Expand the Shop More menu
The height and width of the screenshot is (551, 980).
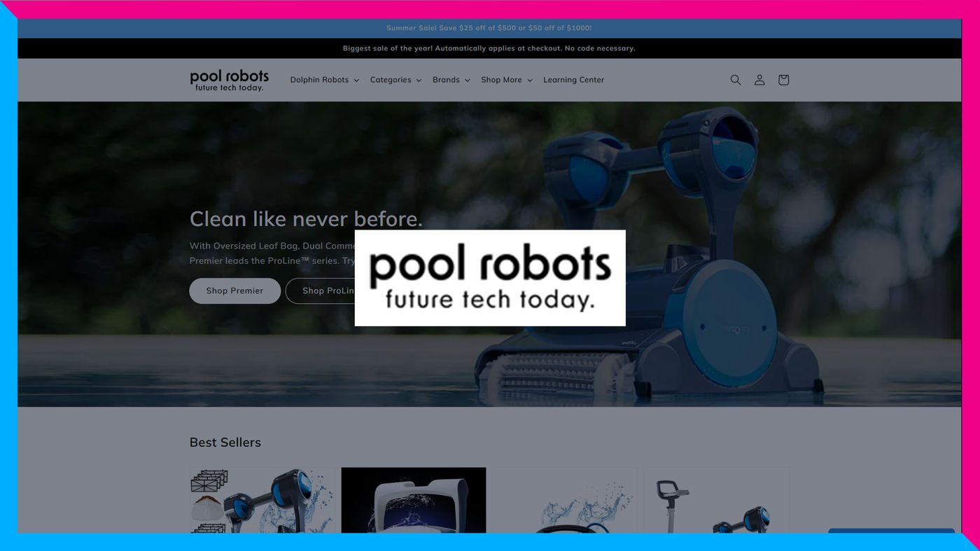point(507,80)
